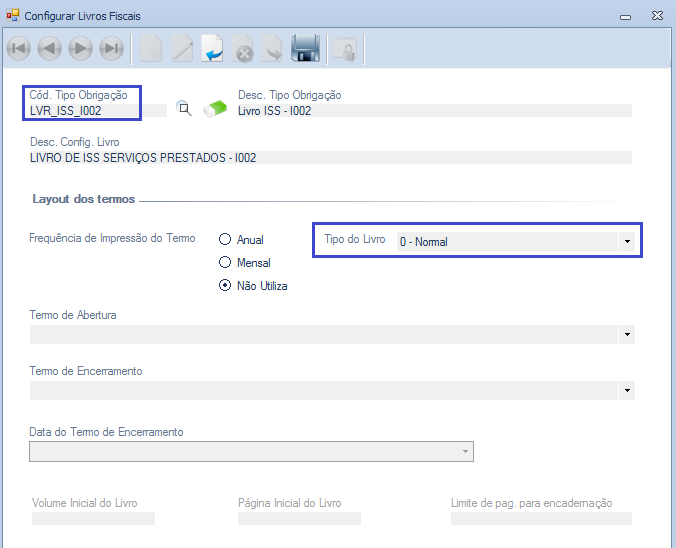Click the edit record pencil icon
Viewport: 676px width, 548px height.
tap(182, 48)
